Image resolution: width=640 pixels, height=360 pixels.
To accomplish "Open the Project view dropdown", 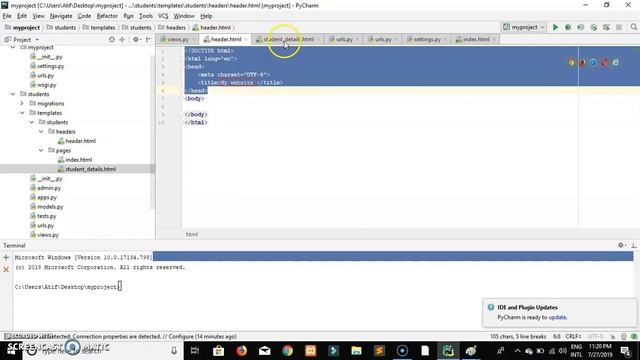I will coord(22,40).
